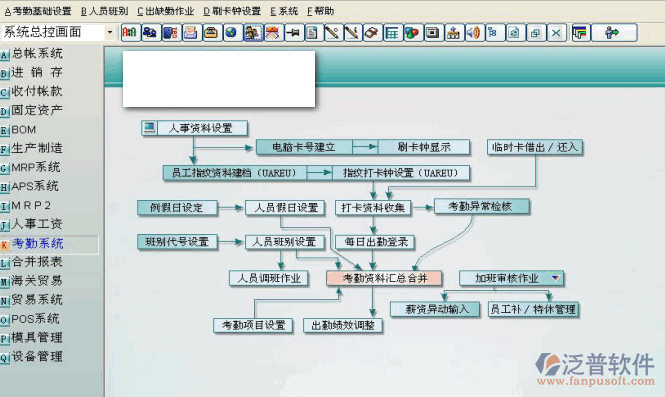
Task: Click the speaker sound toolbar icon
Action: click(x=473, y=33)
